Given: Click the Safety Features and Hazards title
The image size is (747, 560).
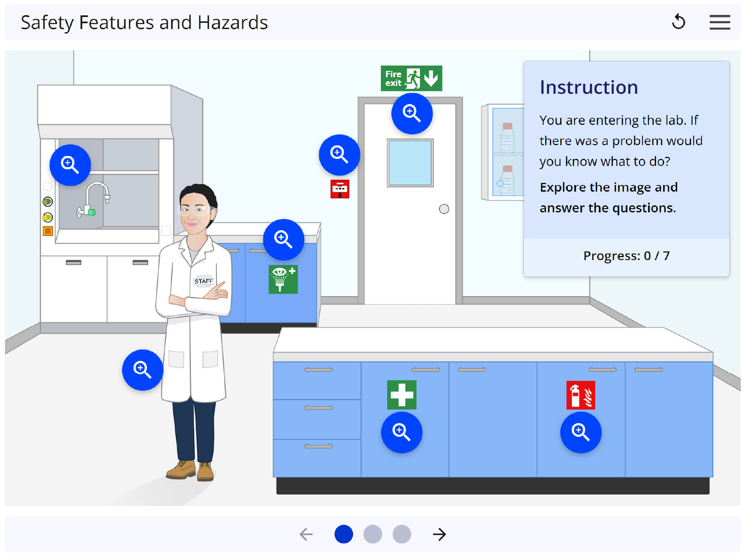Looking at the screenshot, I should 144,22.
